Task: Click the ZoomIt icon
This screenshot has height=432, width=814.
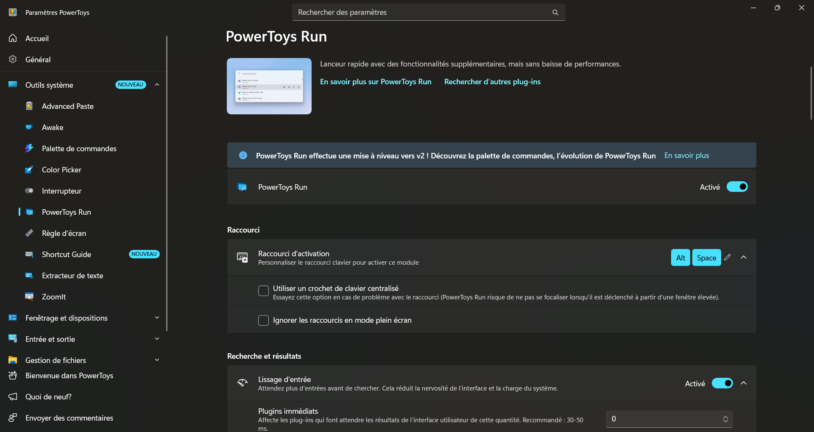Action: (x=29, y=296)
